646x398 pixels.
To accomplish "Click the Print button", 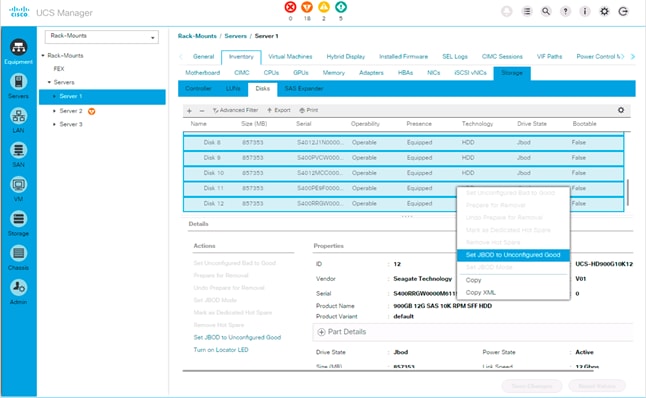I will 309,110.
